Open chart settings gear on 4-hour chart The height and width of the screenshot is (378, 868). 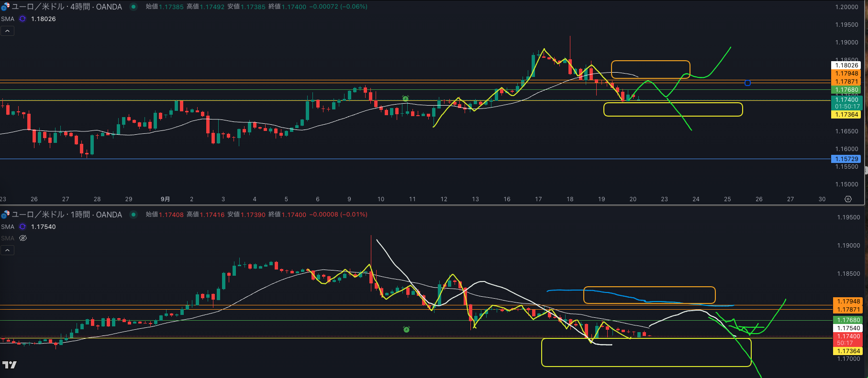point(848,199)
